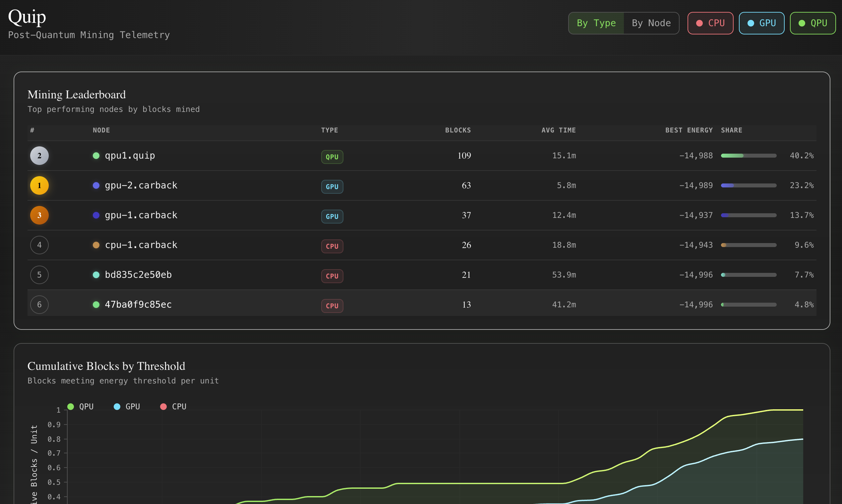Click the qpu1.quip node name
This screenshot has width=842, height=504.
[x=130, y=156]
